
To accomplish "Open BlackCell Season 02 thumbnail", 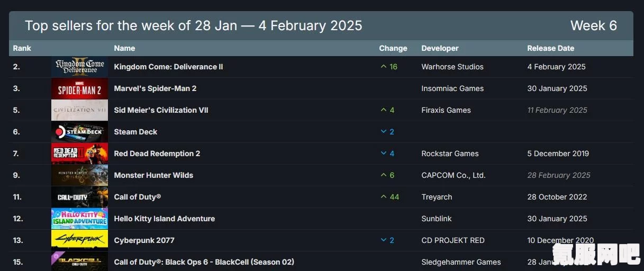I will (79, 261).
